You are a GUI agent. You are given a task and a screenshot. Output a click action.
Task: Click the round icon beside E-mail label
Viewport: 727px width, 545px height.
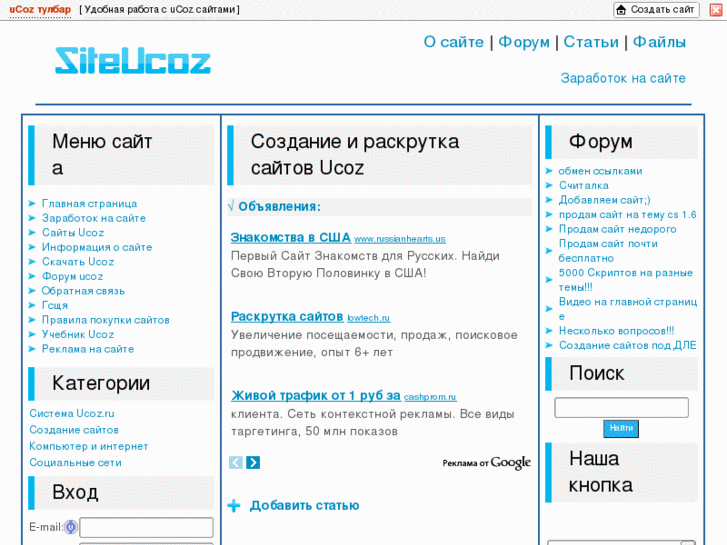[70, 527]
